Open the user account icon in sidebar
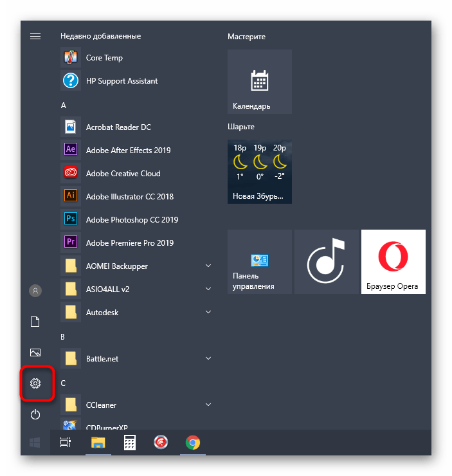The height and width of the screenshot is (476, 452). pos(35,291)
